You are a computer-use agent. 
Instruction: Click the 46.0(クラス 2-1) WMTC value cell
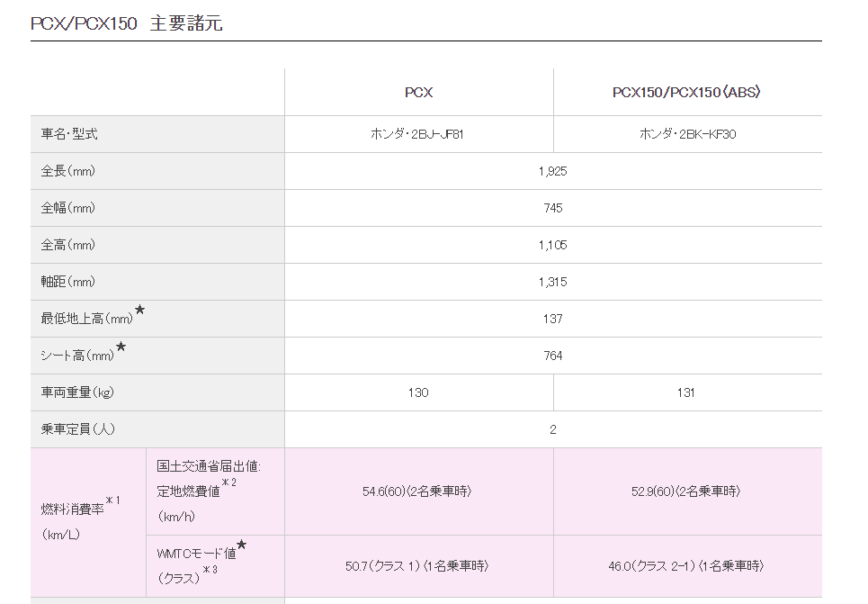(x=686, y=566)
